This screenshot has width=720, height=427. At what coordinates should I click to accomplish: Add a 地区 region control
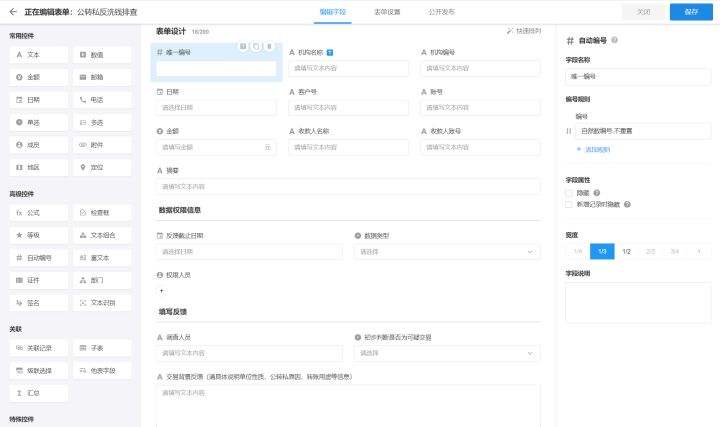coord(39,168)
